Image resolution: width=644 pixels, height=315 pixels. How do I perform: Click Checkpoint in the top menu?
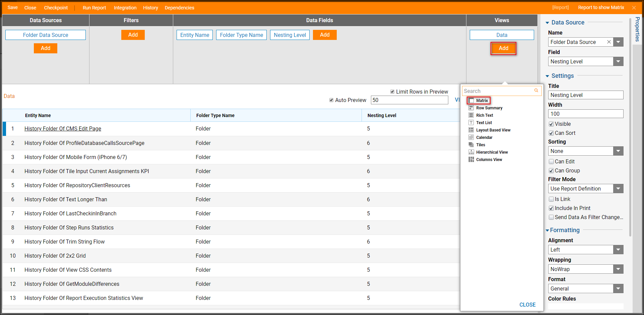pyautogui.click(x=56, y=8)
